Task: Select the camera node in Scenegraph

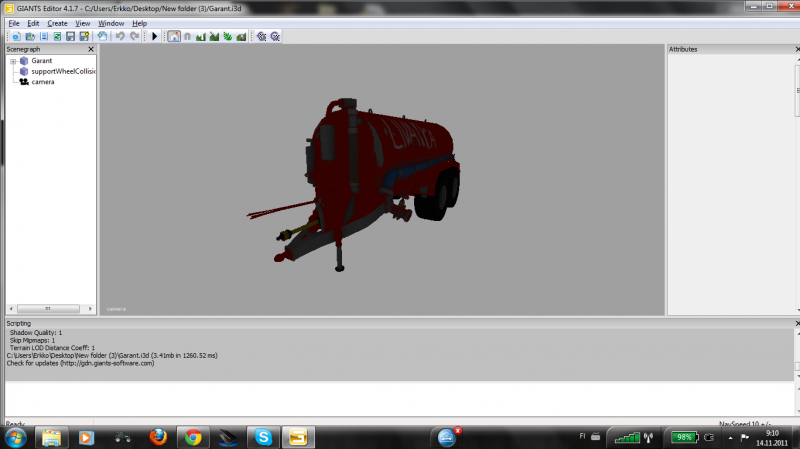Action: [x=43, y=82]
